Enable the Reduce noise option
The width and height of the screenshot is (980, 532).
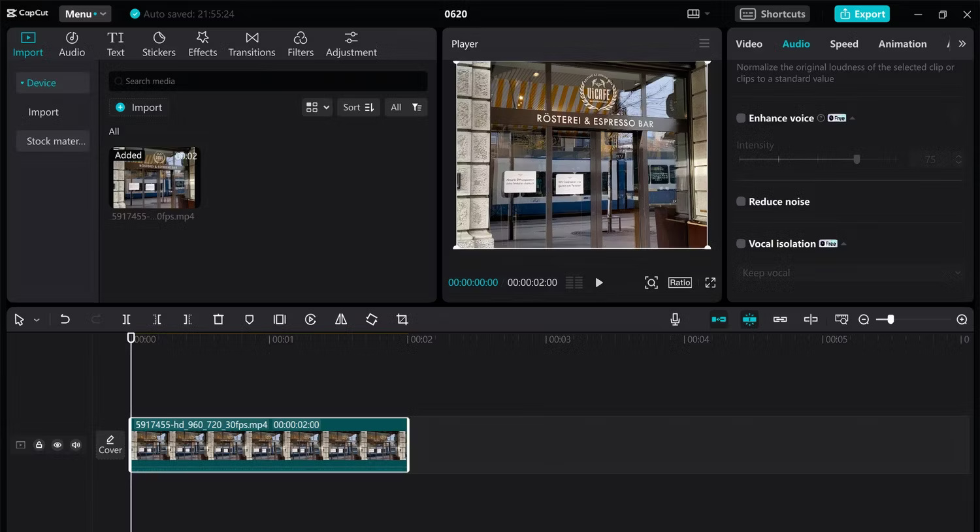tap(740, 201)
